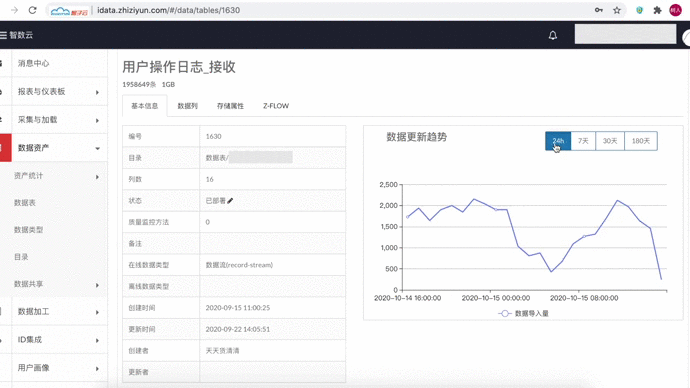Click 数据导入量 legend label

532,313
